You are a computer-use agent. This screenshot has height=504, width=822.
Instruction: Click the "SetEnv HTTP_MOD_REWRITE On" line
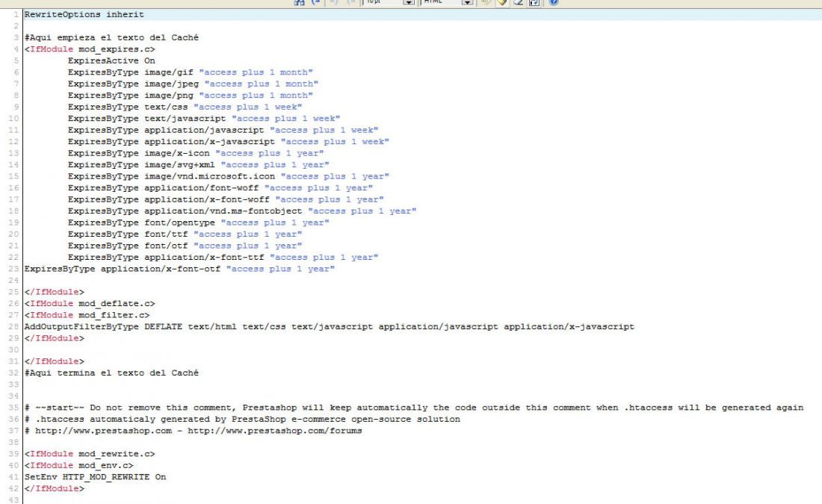tap(95, 477)
